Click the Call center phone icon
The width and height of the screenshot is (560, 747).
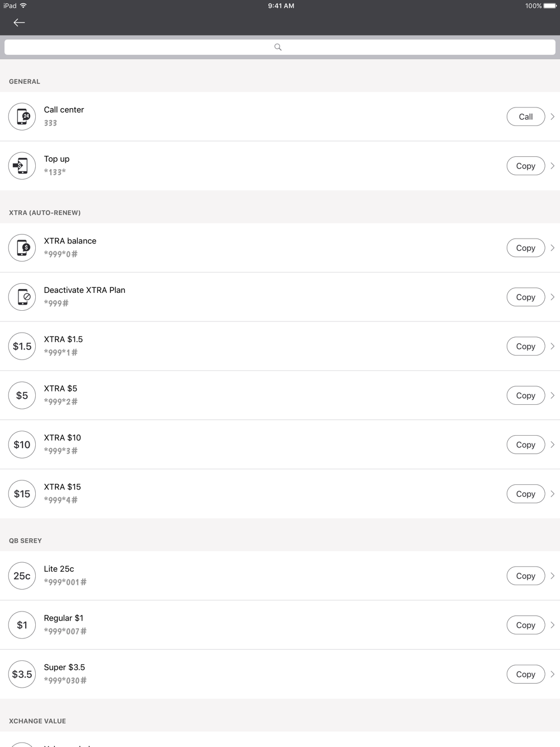[22, 116]
